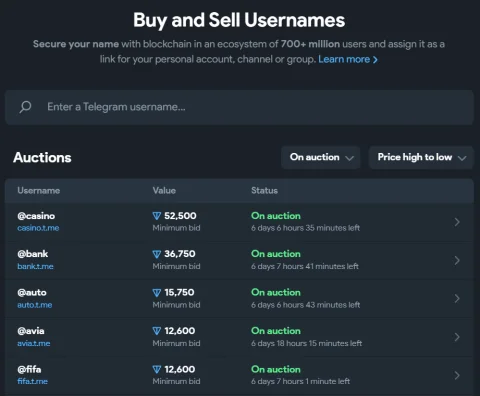480x396 pixels.
Task: Open the avia.t.me link
Action: pos(34,343)
